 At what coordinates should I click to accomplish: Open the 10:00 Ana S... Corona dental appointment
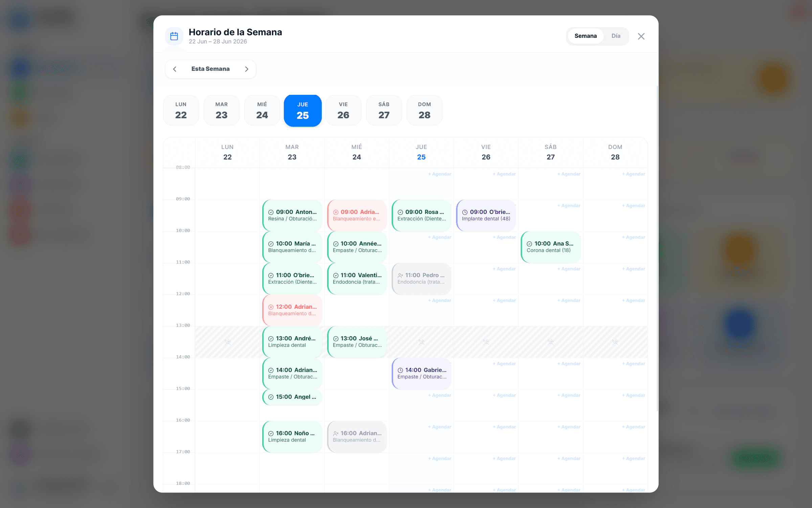[551, 247]
